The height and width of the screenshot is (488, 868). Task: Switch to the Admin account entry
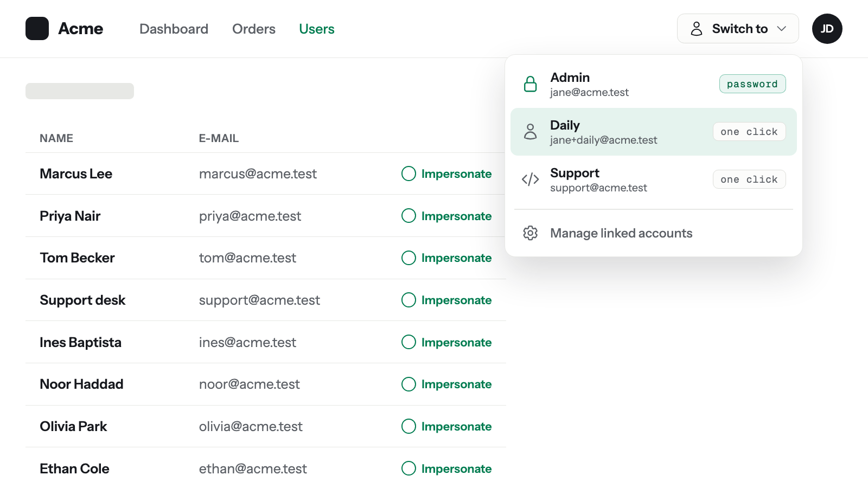click(653, 84)
